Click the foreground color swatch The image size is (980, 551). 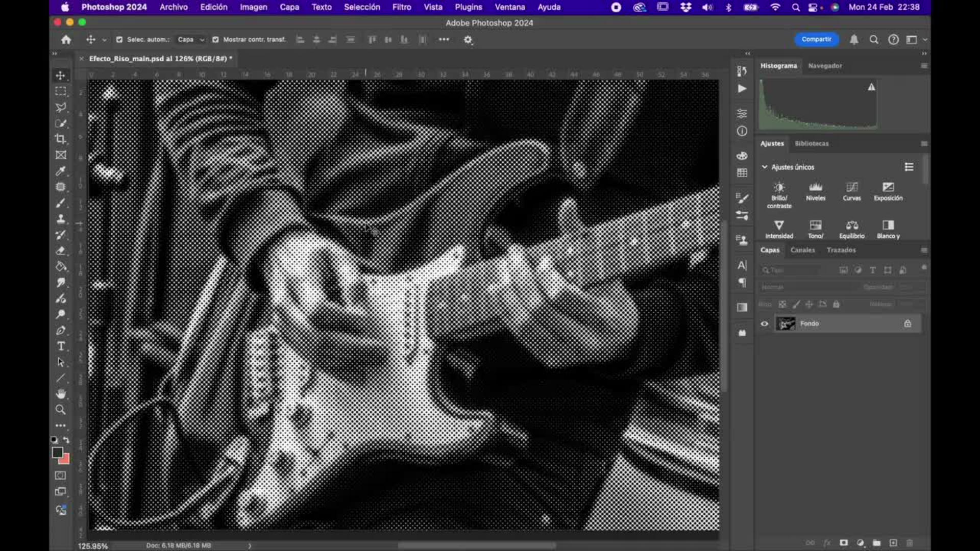pyautogui.click(x=57, y=452)
